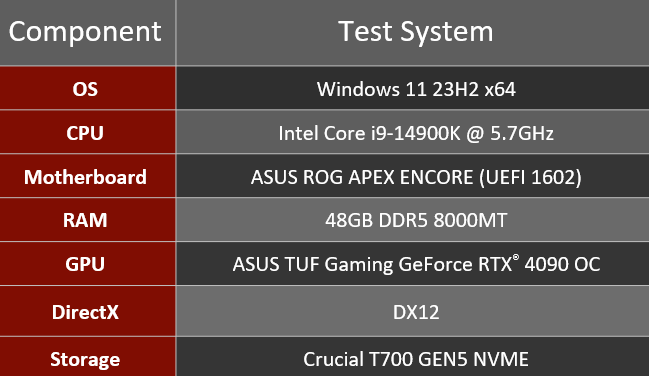Select the DX12 value cell
The width and height of the screenshot is (649, 376).
tap(413, 311)
